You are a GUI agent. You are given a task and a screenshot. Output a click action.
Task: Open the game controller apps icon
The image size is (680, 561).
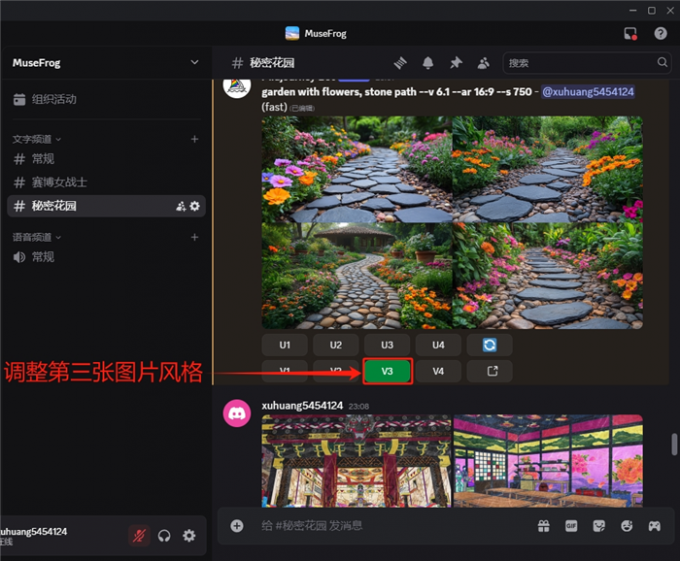click(654, 526)
